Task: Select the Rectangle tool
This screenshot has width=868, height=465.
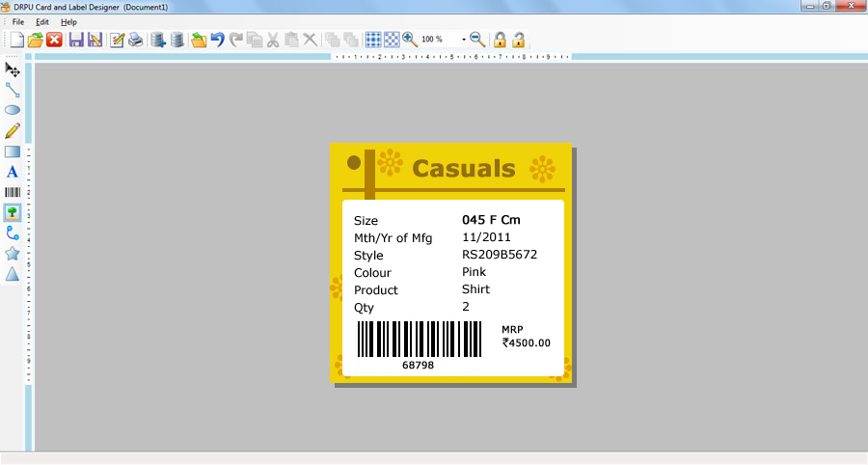Action: click(x=13, y=151)
